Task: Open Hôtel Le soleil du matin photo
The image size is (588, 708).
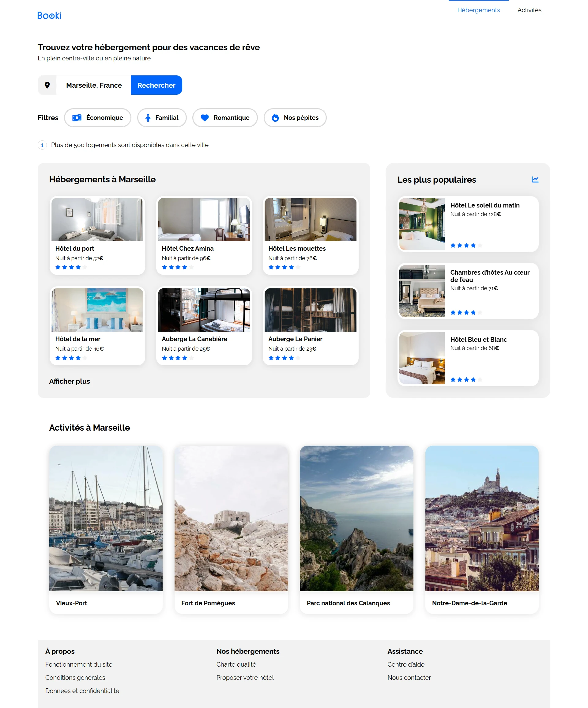Action: click(x=422, y=224)
